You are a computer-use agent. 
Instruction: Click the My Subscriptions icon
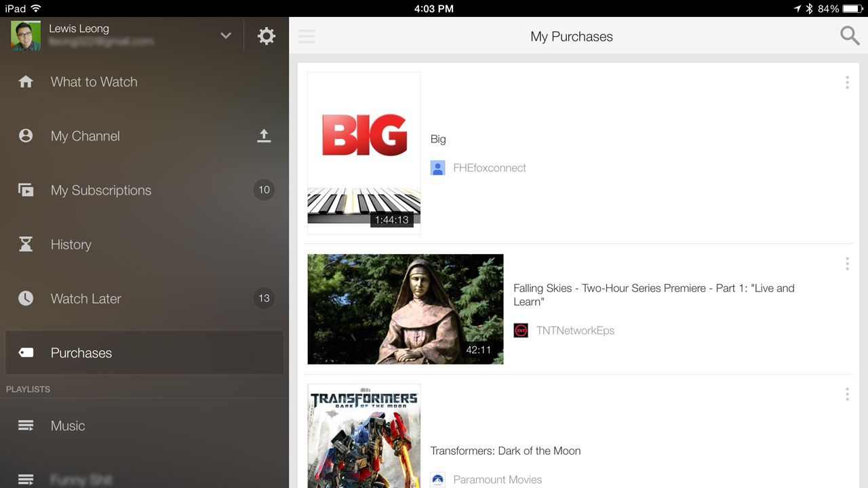(x=26, y=190)
